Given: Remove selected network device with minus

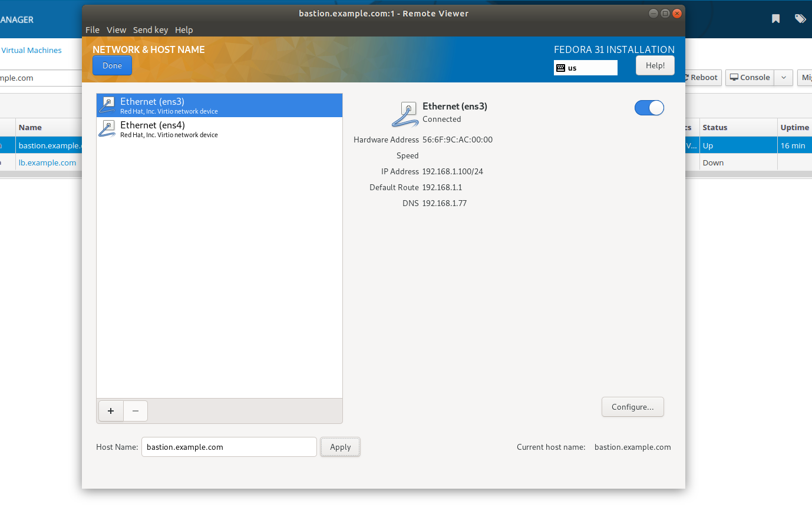Looking at the screenshot, I should (x=136, y=411).
